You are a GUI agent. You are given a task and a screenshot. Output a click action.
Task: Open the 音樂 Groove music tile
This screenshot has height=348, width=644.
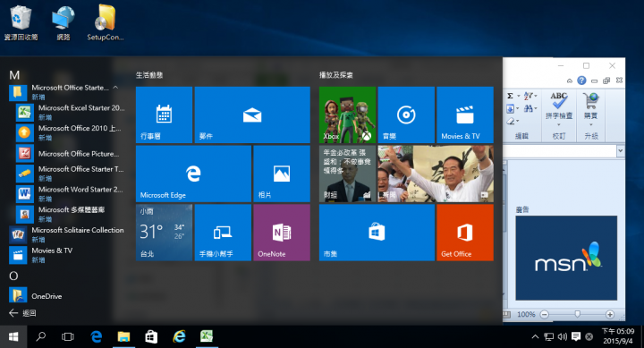point(406,115)
